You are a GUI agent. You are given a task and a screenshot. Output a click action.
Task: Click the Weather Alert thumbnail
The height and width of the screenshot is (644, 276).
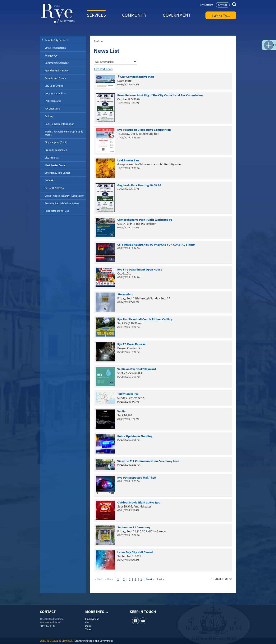105,252
